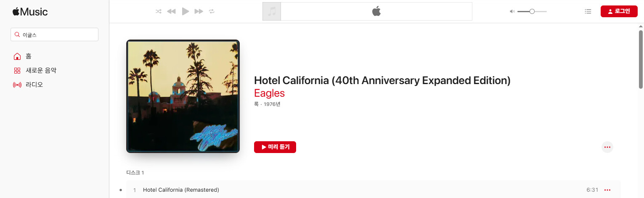Open the playing next queue list

coord(588,11)
